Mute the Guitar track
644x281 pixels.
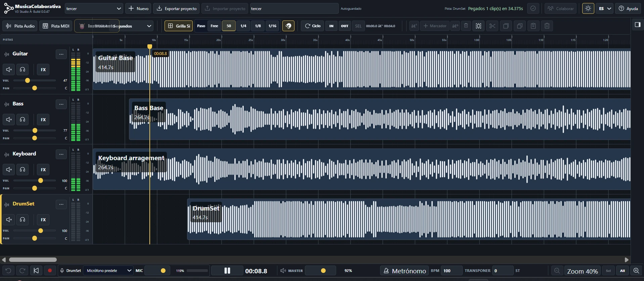(9, 69)
